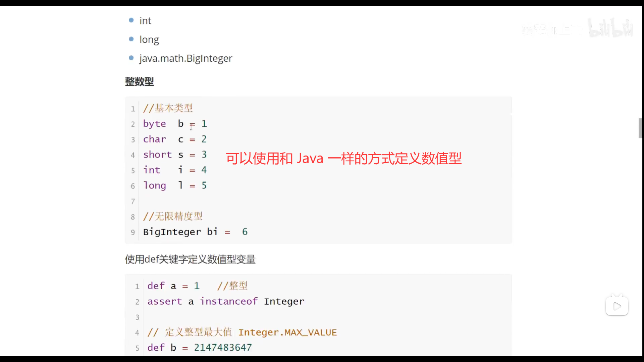Click line number 7 in first code block
The width and height of the screenshot is (644, 362).
click(x=133, y=201)
